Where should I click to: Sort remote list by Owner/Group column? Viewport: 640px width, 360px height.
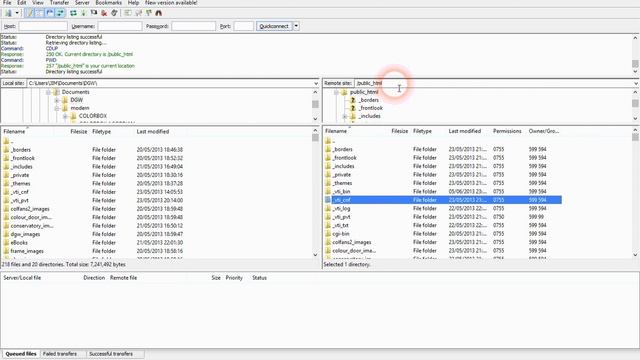544,131
